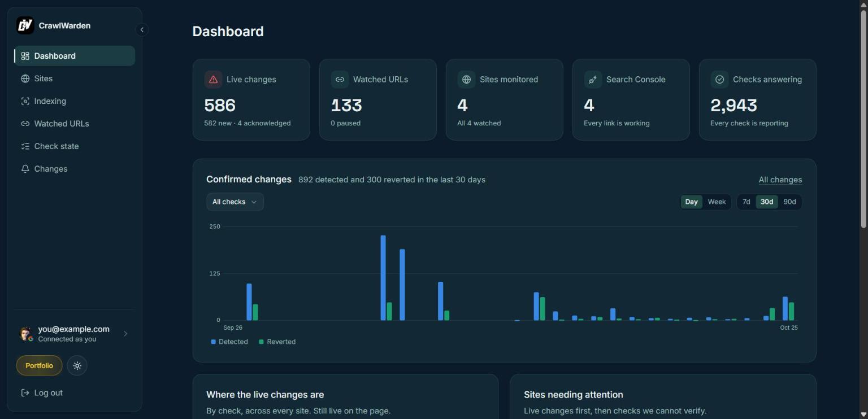This screenshot has width=868, height=419.
Task: Click the Sites monitored globe icon
Action: tap(466, 80)
